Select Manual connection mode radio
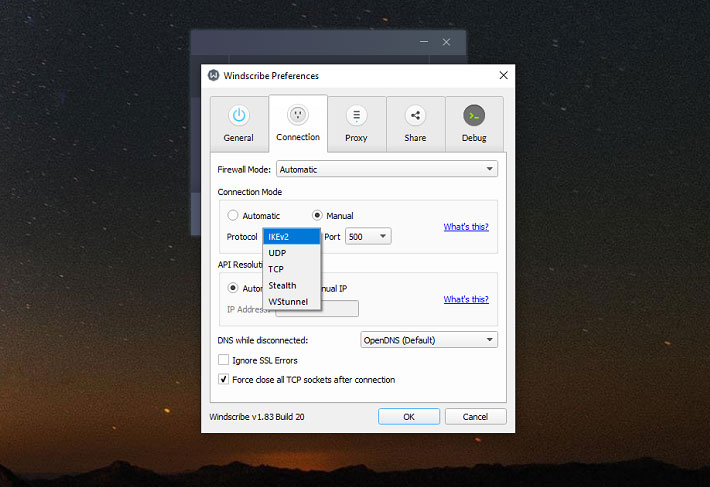This screenshot has height=487, width=710. click(x=317, y=215)
